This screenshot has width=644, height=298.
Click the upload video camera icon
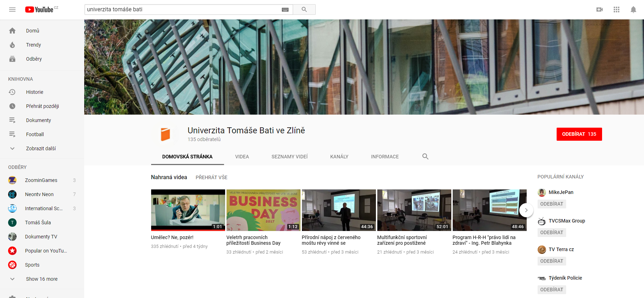599,10
